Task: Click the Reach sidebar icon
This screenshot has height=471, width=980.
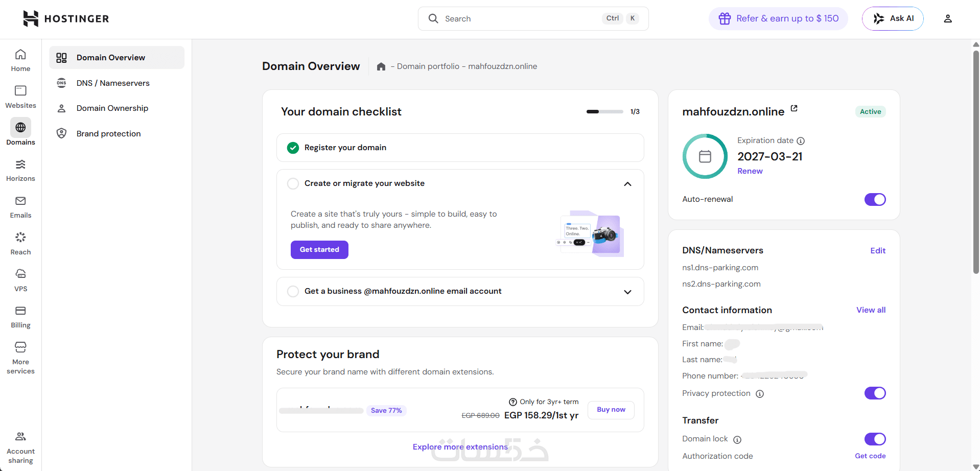Action: pos(20,238)
